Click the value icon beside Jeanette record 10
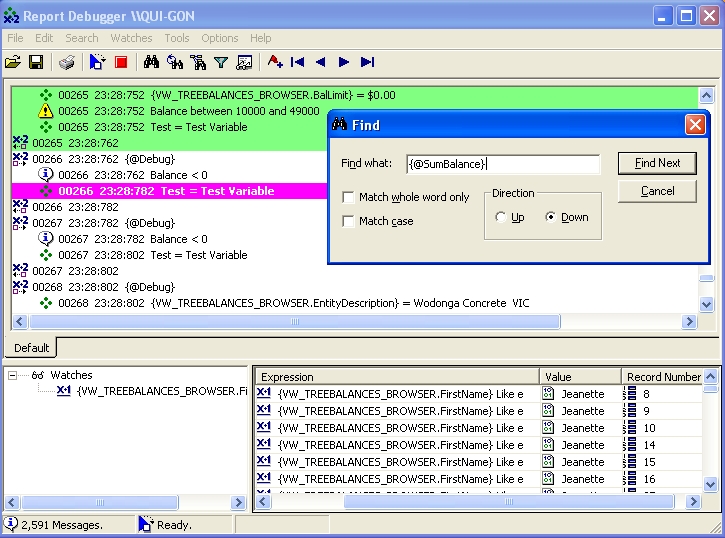 coord(548,428)
